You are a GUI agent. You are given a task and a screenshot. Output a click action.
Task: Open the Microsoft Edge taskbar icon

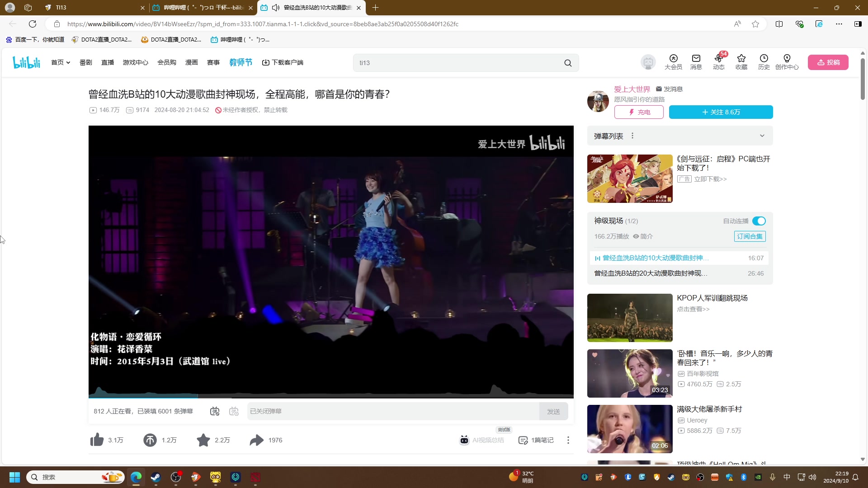pos(136,477)
